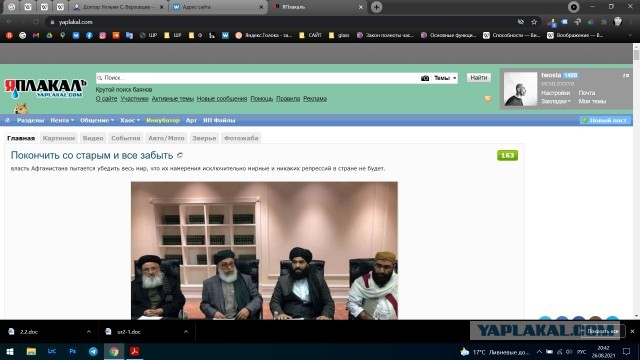640x360 pixels.
Task: Switch to the Видео tab
Action: tap(93, 138)
